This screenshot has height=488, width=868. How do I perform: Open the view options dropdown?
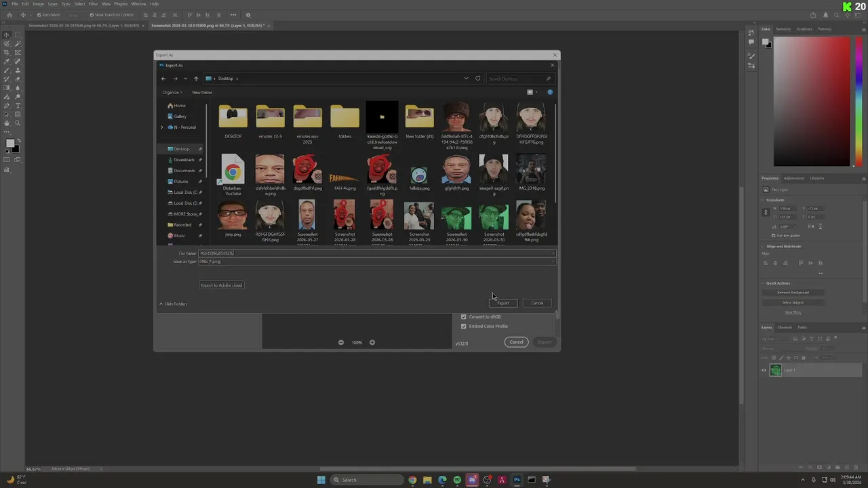coord(536,92)
